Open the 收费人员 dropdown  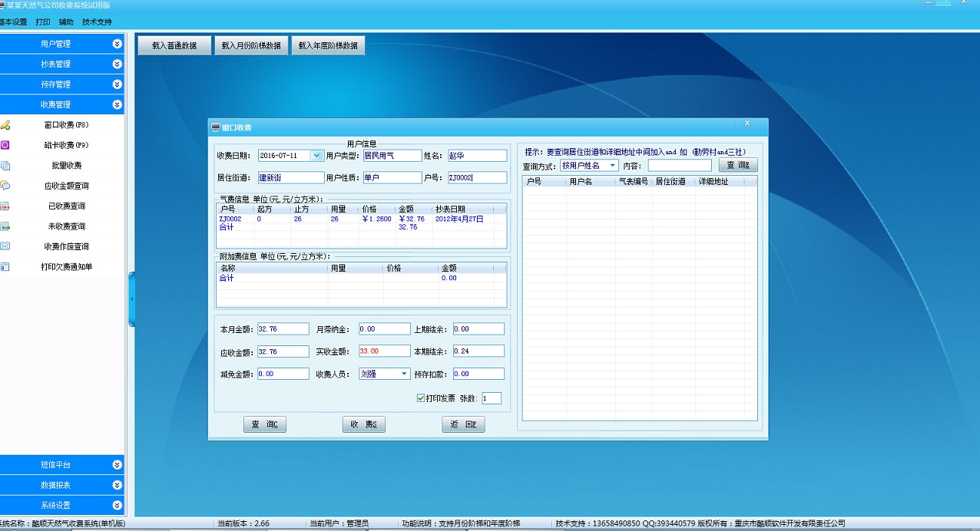(x=405, y=374)
